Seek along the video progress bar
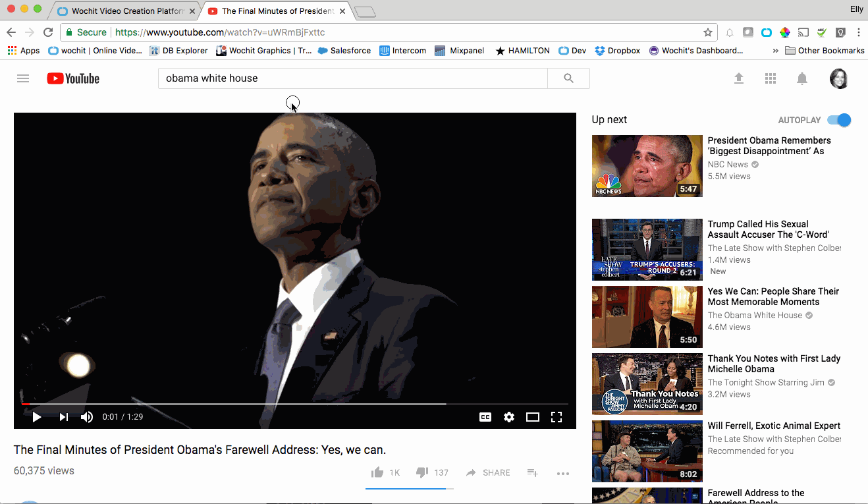Image resolution: width=868 pixels, height=504 pixels. click(x=295, y=404)
